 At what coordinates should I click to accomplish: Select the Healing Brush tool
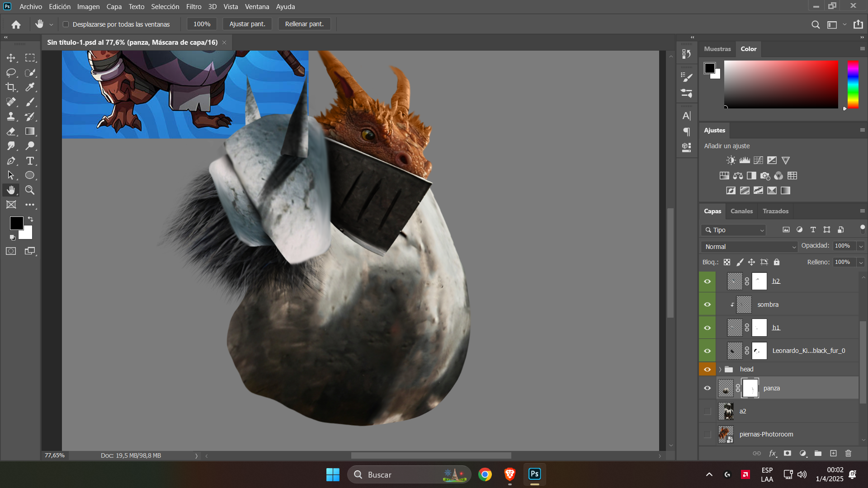click(11, 102)
